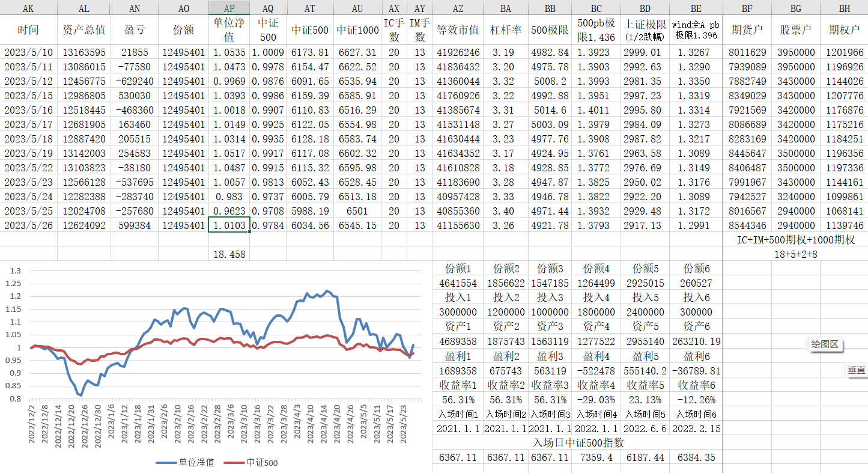The width and height of the screenshot is (868, 473).
Task: Select the AK column header
Action: click(28, 8)
